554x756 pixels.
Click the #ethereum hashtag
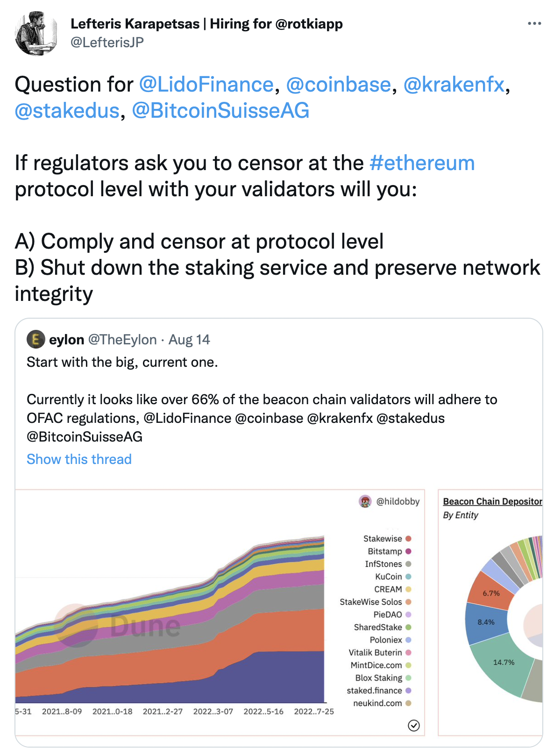click(x=422, y=163)
